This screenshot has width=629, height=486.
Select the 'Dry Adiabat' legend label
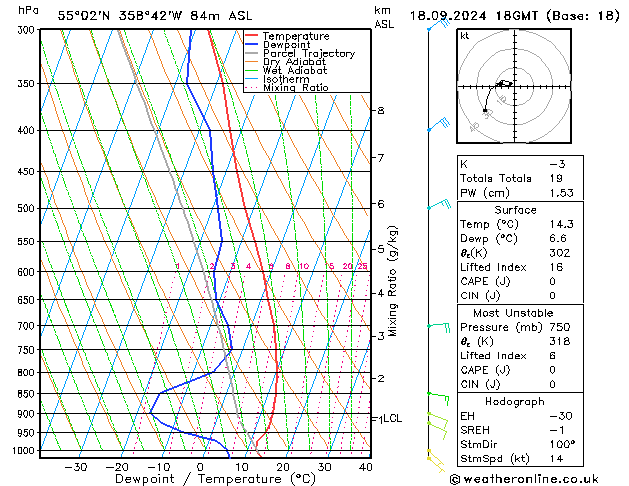[x=294, y=62]
